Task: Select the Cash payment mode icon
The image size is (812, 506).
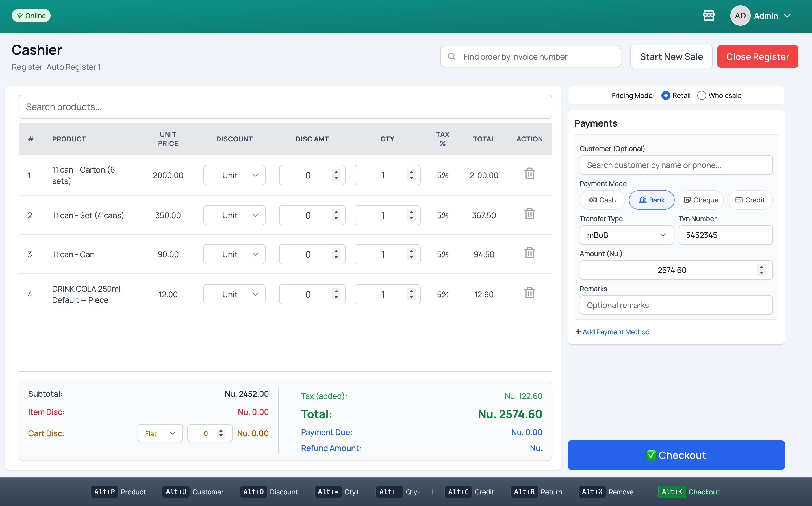Action: 593,200
